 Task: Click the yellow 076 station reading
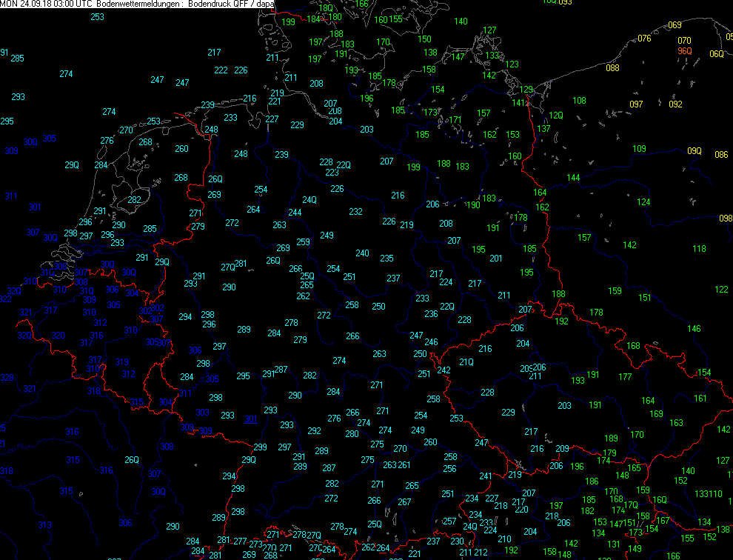[x=644, y=39]
